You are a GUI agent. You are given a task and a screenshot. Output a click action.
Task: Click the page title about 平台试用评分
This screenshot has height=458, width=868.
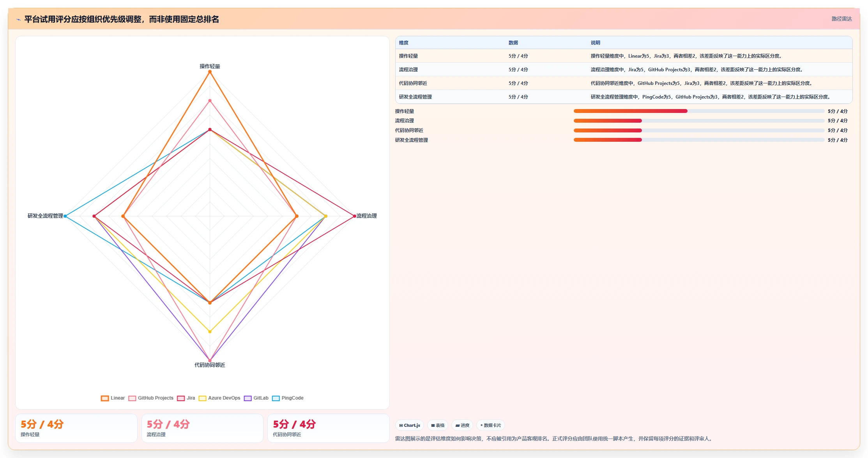pos(122,19)
